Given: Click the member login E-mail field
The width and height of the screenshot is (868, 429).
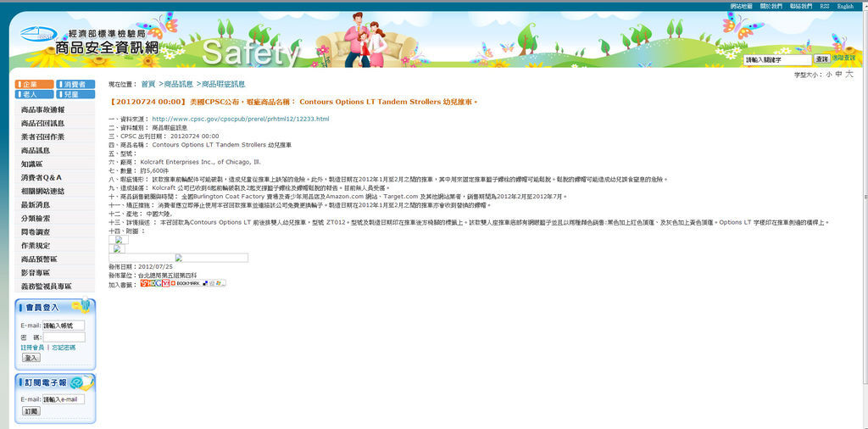Looking at the screenshot, I should pos(64,326).
